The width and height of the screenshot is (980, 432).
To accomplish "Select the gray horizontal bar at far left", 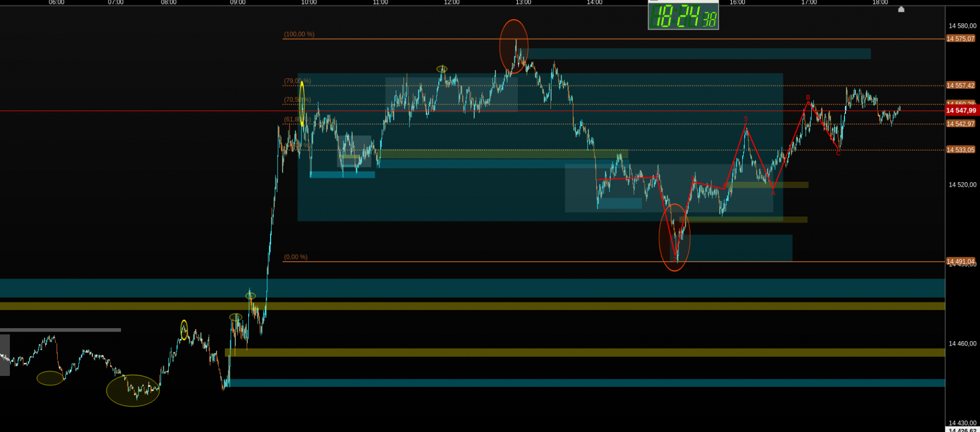I will pyautogui.click(x=60, y=330).
